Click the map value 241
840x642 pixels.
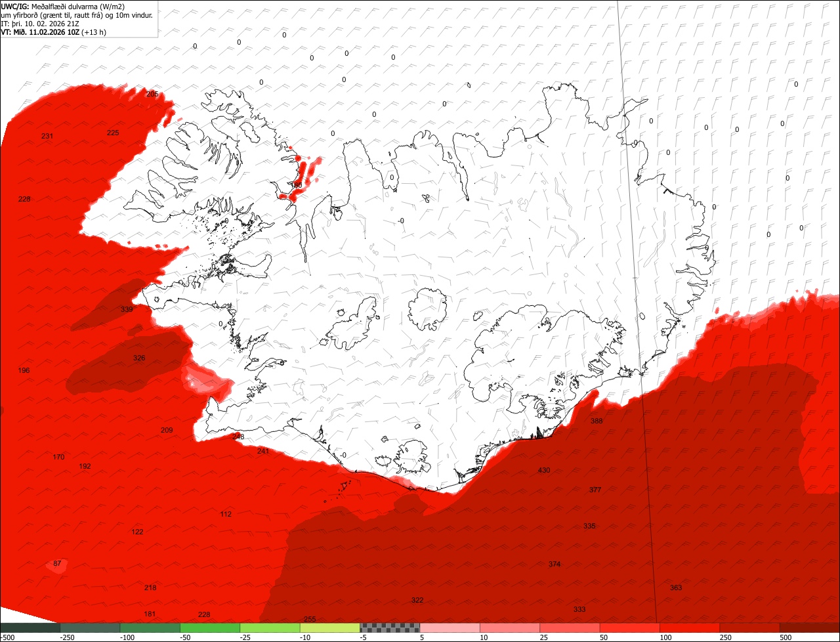(263, 452)
